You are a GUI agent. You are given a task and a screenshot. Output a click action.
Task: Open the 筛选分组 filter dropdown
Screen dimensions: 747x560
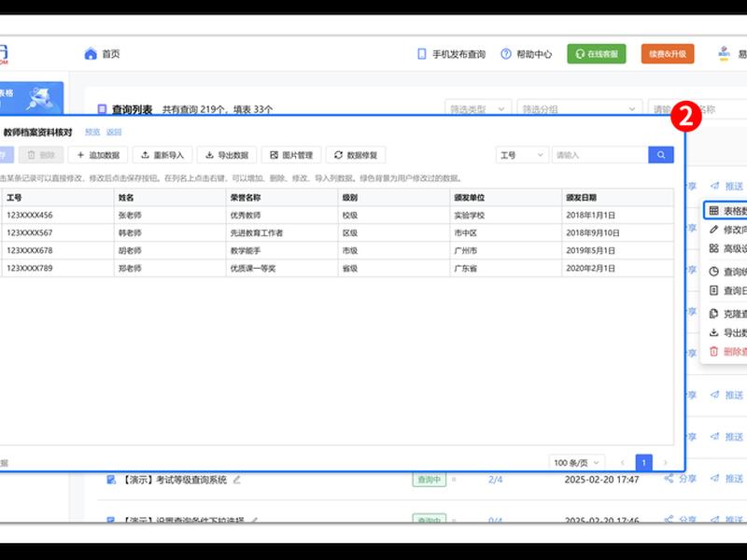[x=579, y=109]
